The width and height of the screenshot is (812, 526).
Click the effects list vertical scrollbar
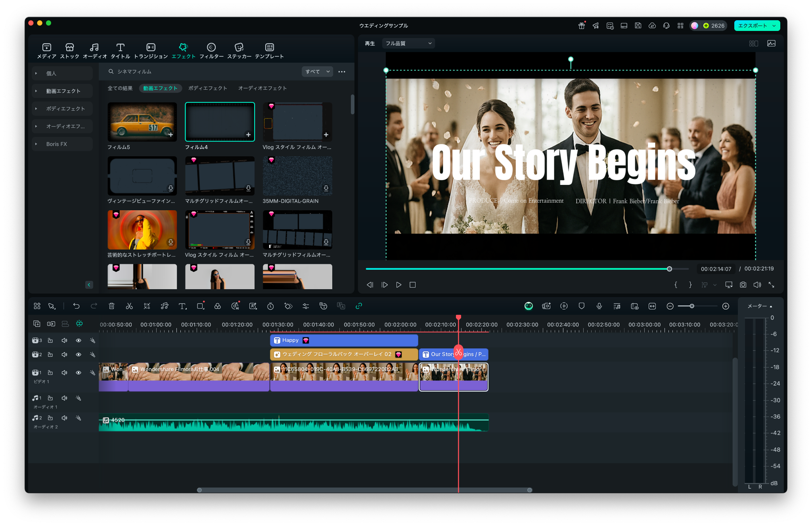click(352, 104)
